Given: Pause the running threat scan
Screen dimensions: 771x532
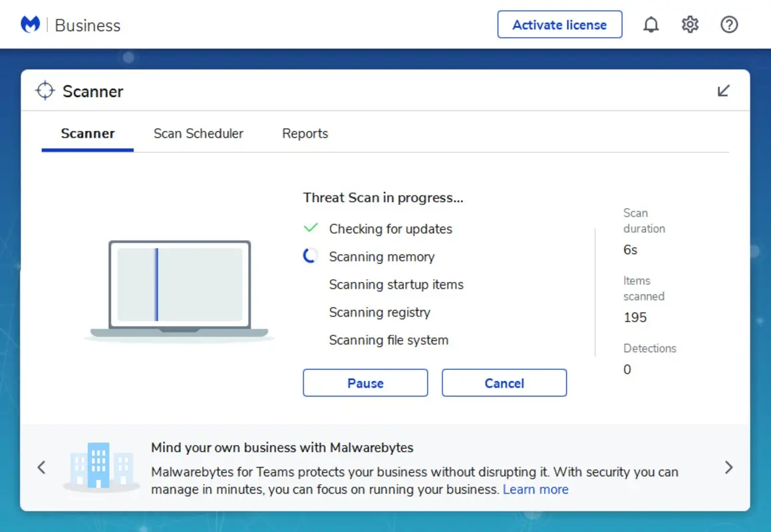Looking at the screenshot, I should pos(365,382).
